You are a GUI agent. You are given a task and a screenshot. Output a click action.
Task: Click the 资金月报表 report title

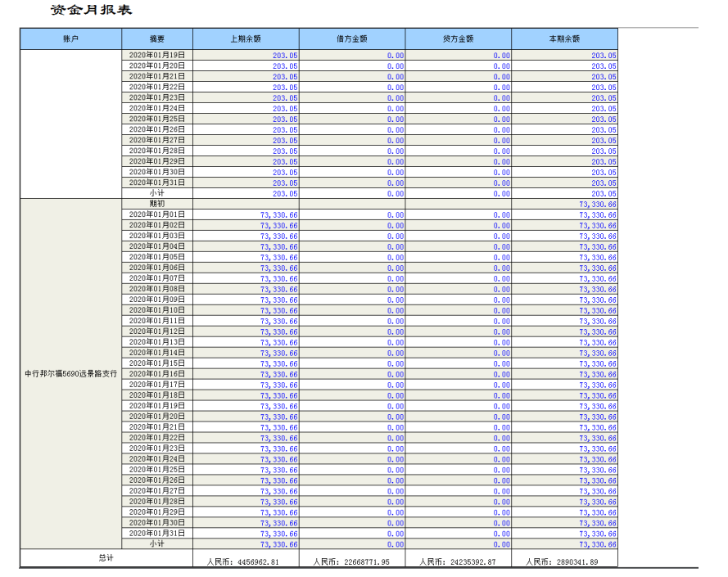pyautogui.click(x=92, y=10)
